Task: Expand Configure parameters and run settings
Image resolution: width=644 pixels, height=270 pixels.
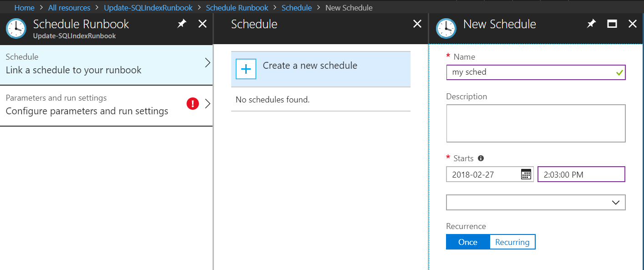Action: pyautogui.click(x=106, y=106)
